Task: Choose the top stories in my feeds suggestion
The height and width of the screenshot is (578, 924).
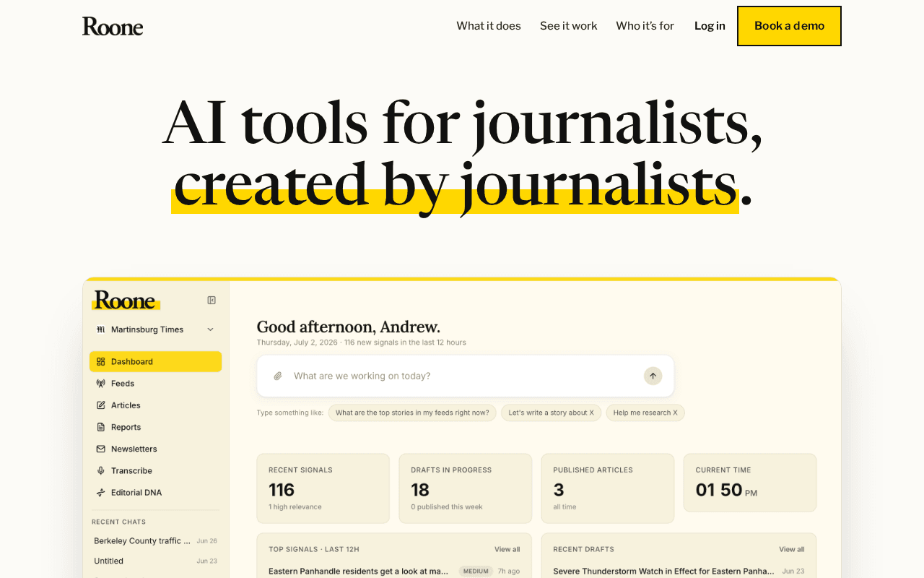Action: 412,413
